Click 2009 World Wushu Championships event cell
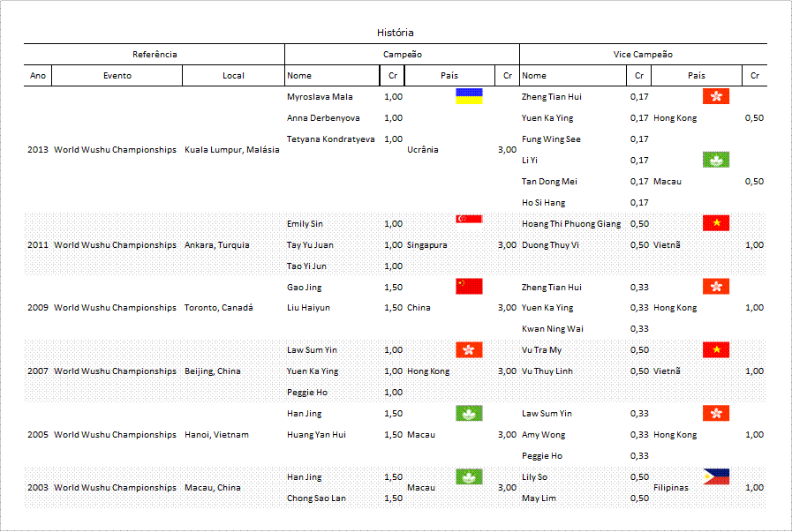 pyautogui.click(x=115, y=308)
